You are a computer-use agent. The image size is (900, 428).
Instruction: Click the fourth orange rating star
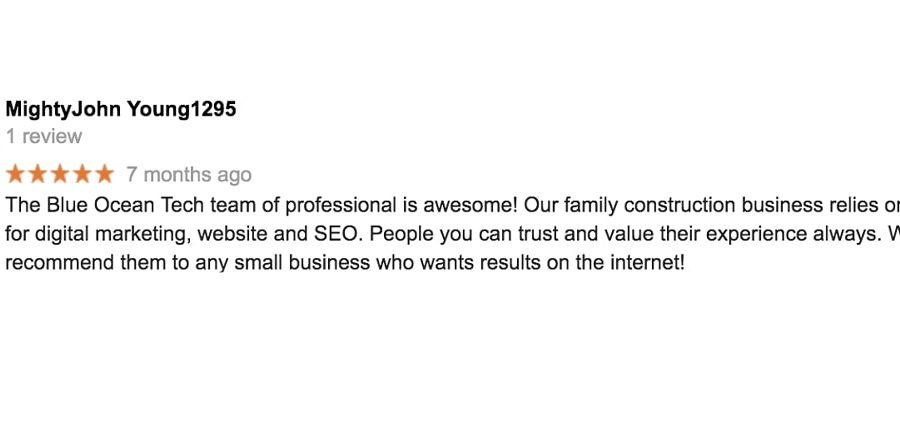(x=82, y=174)
